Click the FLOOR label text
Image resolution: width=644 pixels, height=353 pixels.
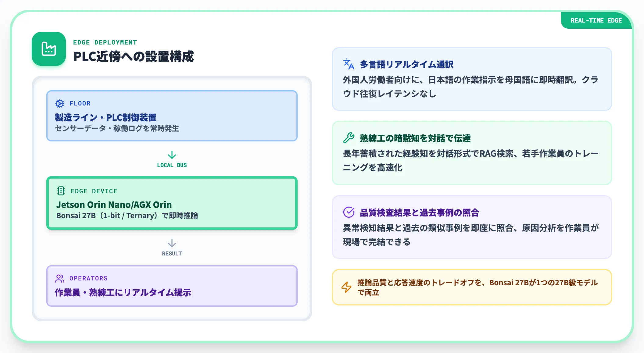tap(80, 103)
